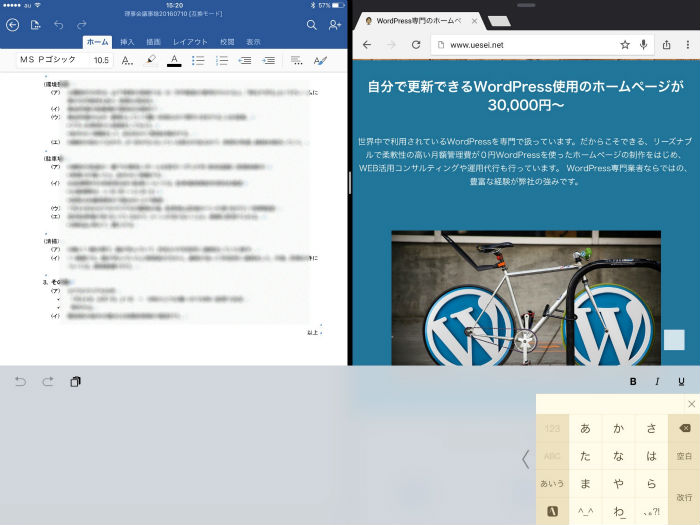Start voice search with microphone icon
Screen dimensions: 700x525
pos(643,45)
